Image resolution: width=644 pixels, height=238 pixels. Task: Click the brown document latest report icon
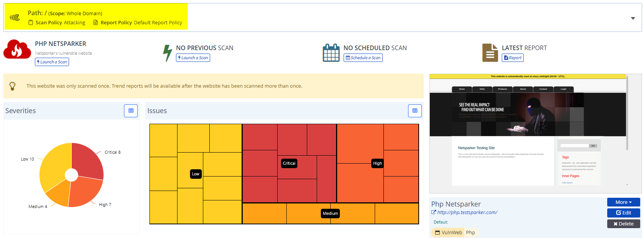[x=490, y=52]
